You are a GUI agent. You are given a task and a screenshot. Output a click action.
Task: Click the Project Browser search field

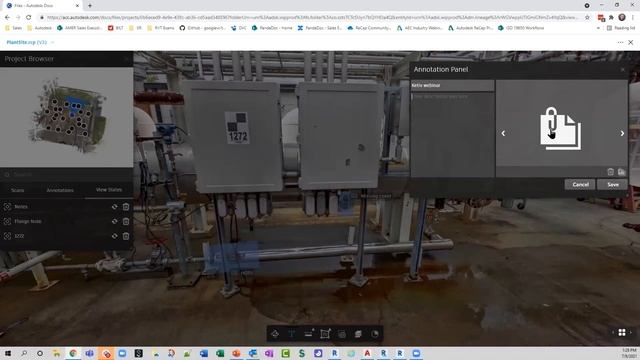point(67,174)
